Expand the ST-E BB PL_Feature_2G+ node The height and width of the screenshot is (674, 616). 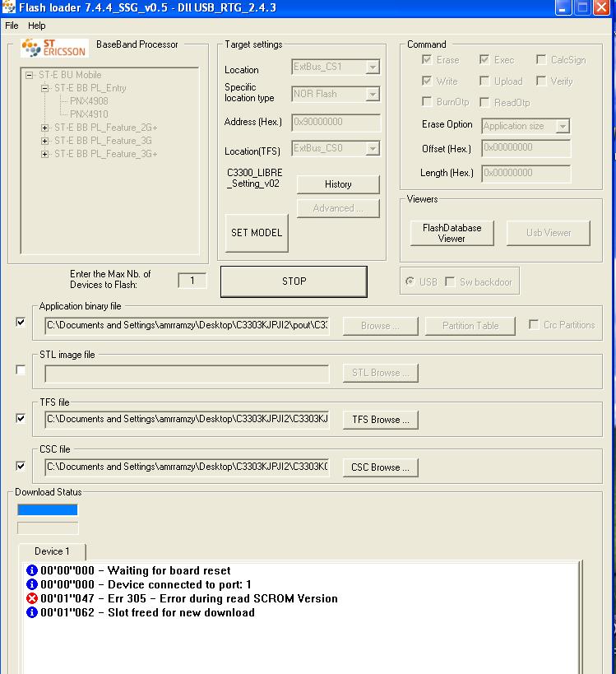[x=44, y=128]
